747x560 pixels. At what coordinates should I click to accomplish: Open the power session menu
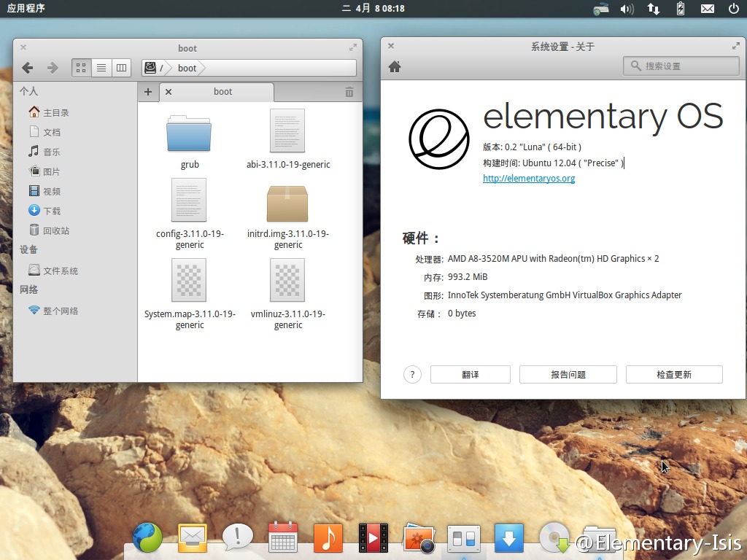[x=734, y=9]
